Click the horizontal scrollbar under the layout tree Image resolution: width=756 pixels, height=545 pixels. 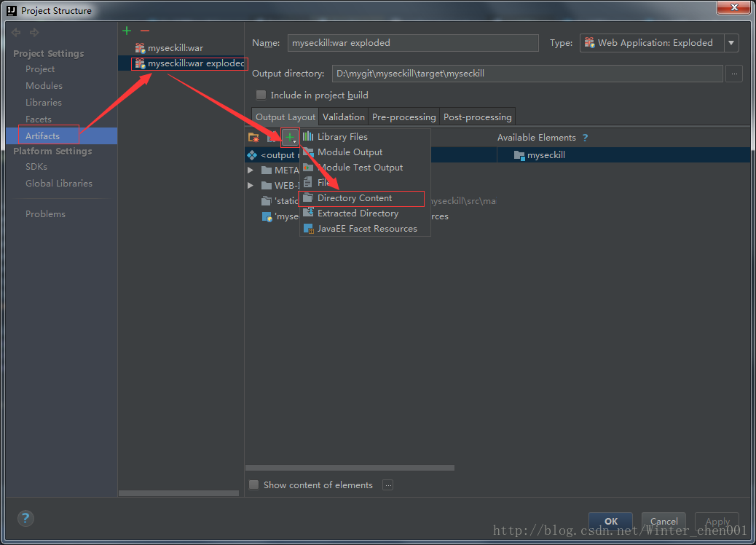350,468
